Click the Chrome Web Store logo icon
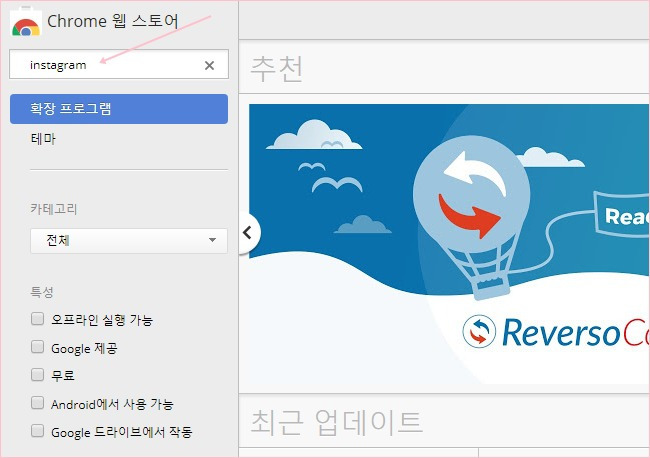Viewport: 650px width, 458px height. point(26,22)
